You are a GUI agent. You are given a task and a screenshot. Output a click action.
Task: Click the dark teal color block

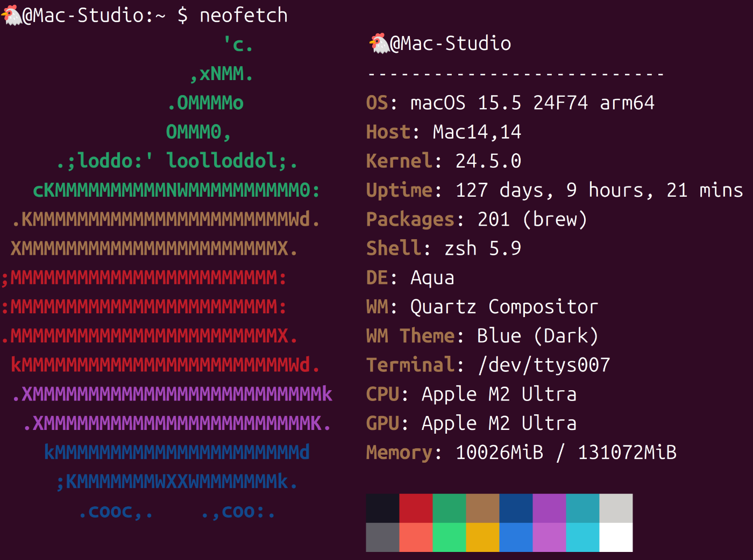(582, 508)
